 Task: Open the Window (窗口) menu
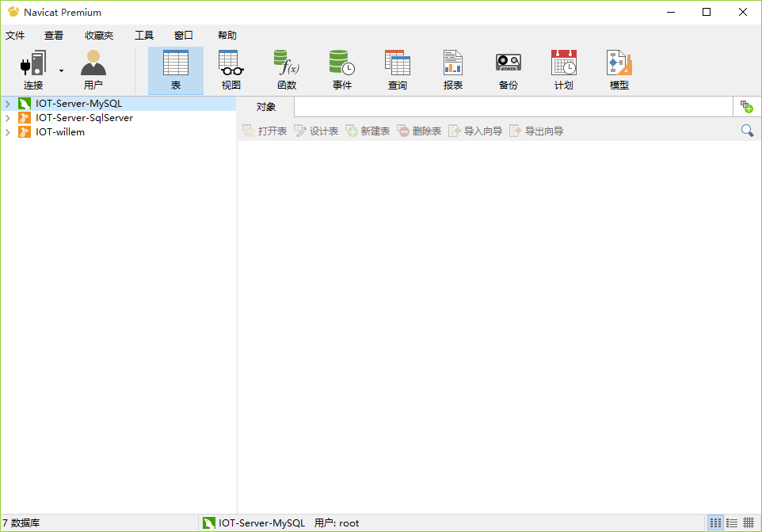pyautogui.click(x=184, y=36)
